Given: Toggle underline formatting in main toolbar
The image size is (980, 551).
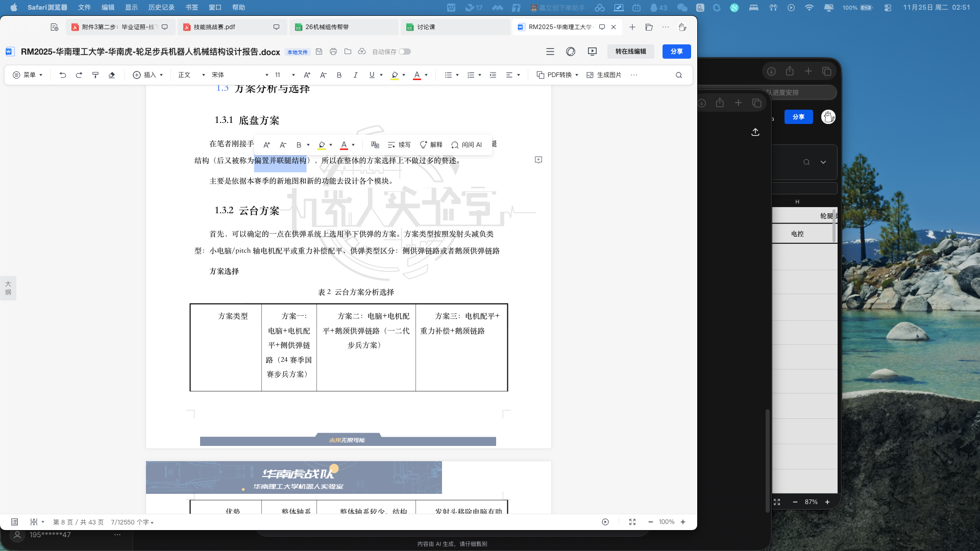Looking at the screenshot, I should [372, 75].
